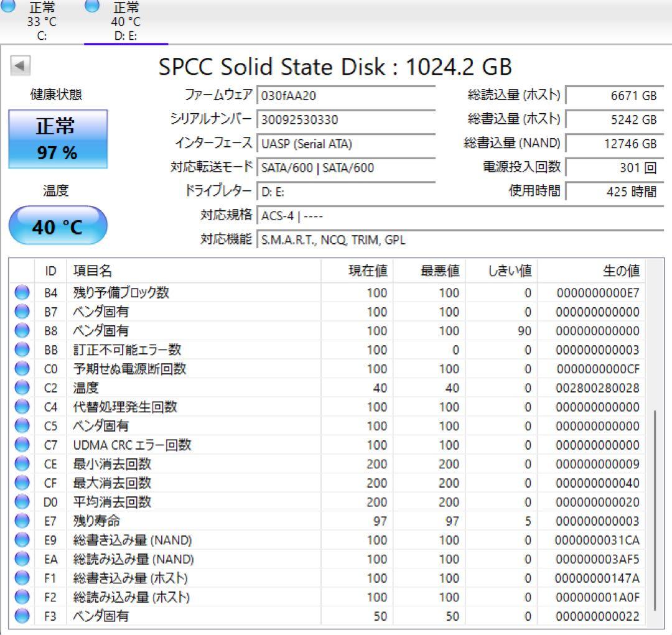Screen dimensions: 672x635
Task: Click the previous disk arrow button
Action: click(x=20, y=65)
